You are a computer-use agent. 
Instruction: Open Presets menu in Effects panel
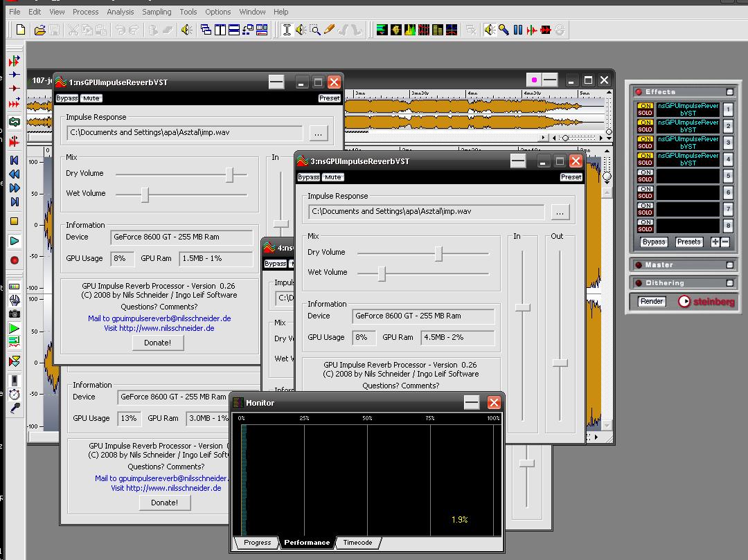[x=689, y=242]
